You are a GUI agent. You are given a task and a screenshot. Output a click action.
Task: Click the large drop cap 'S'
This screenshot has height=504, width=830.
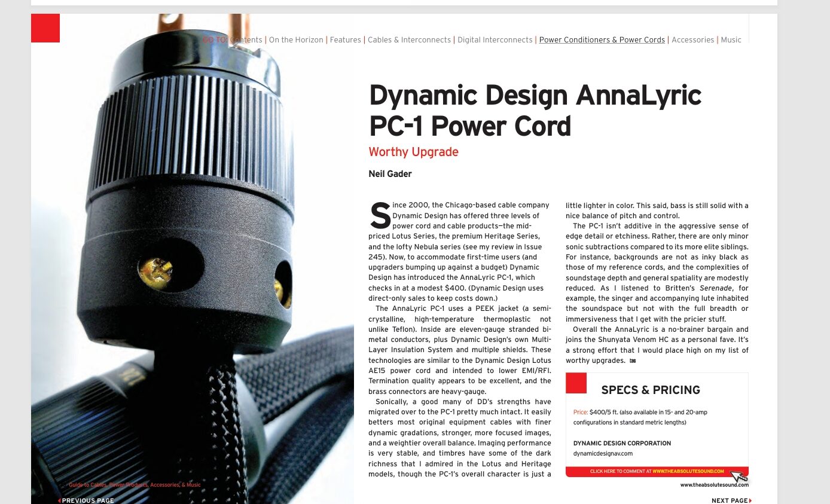coord(380,216)
